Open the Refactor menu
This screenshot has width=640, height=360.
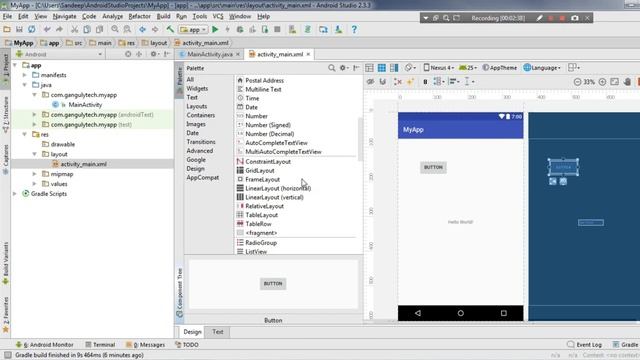(140, 16)
